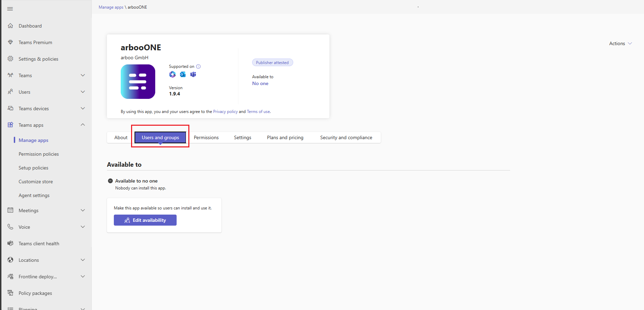Click the Locations globe icon
Image resolution: width=644 pixels, height=310 pixels.
pos(10,260)
